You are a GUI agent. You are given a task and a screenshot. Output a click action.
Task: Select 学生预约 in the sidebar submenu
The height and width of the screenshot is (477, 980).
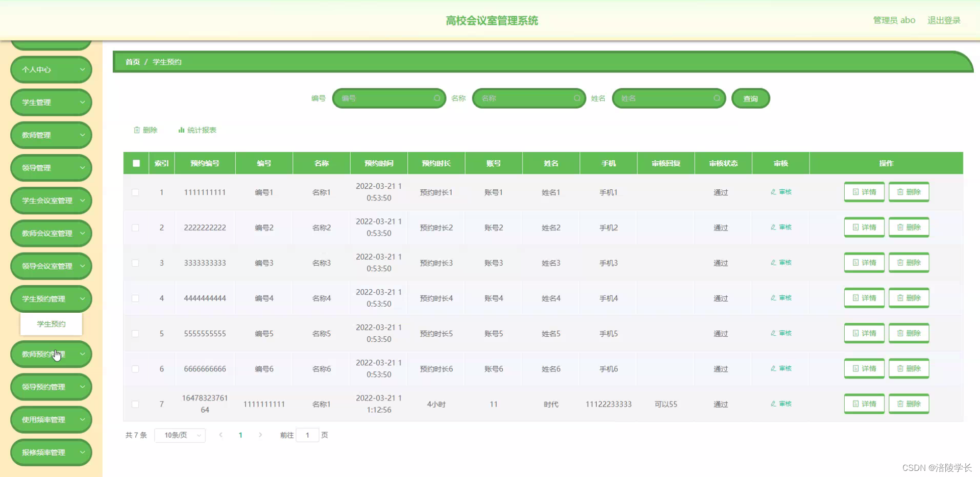coord(51,323)
